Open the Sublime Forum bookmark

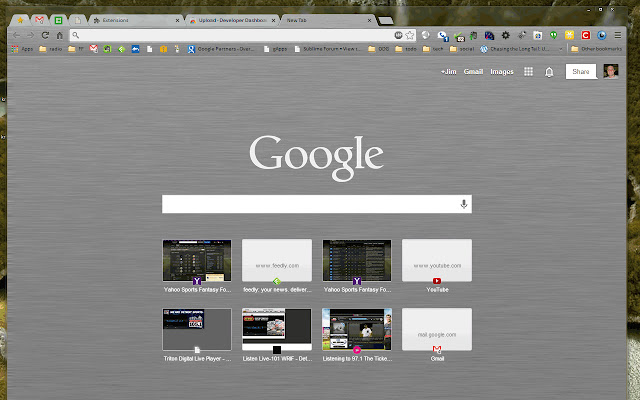pos(328,49)
